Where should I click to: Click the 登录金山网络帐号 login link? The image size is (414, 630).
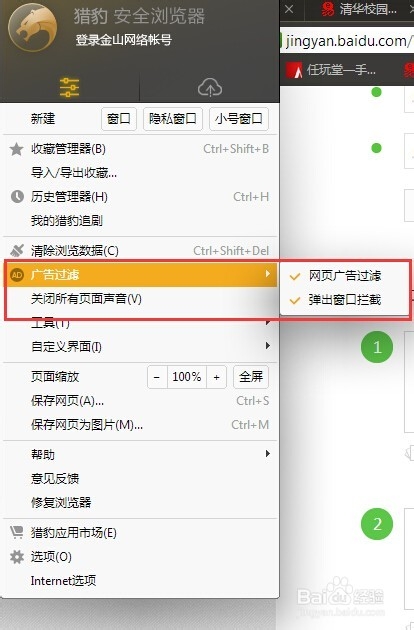click(124, 40)
